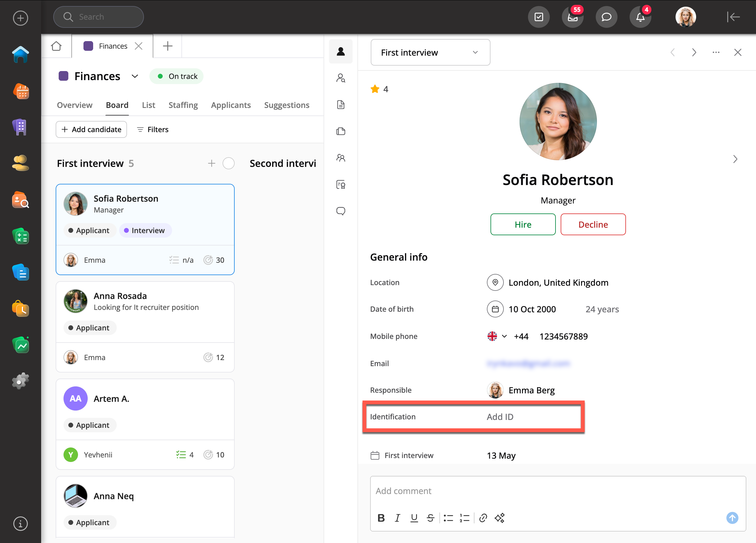Toggle underline formatting
This screenshot has height=543, width=756.
click(414, 518)
